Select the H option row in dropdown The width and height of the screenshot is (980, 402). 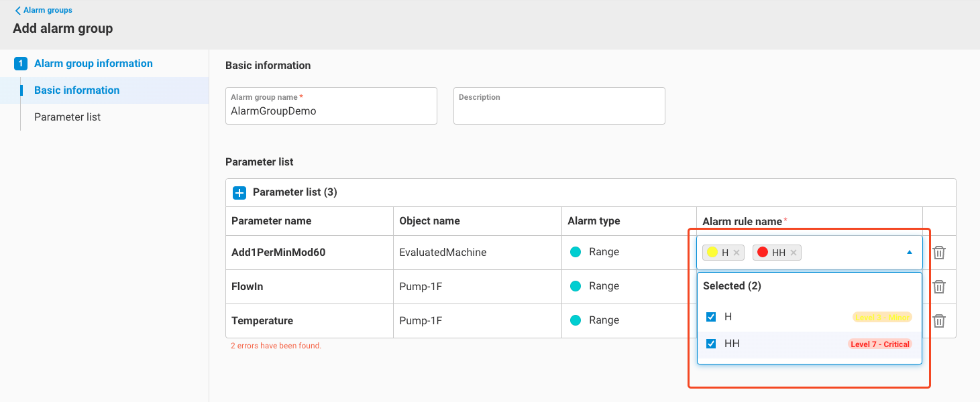click(x=809, y=317)
